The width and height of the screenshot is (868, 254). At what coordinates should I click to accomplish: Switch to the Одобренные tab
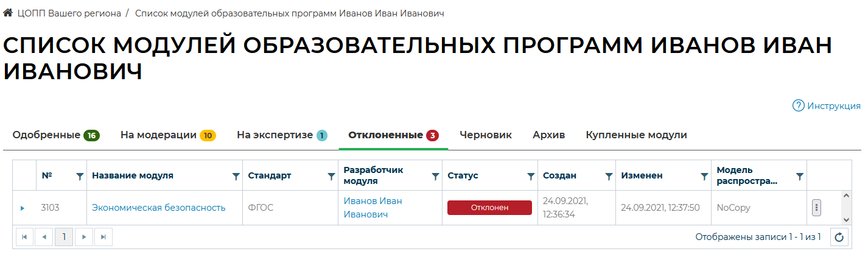(55, 135)
